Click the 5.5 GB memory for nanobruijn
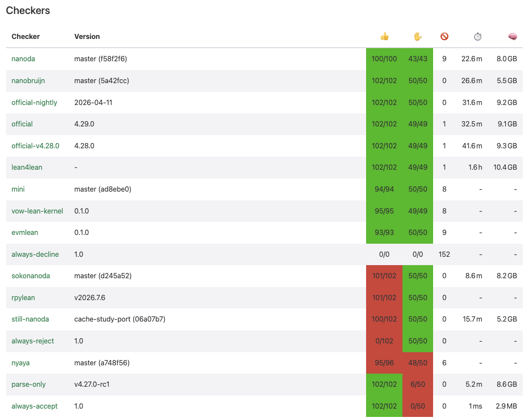Viewport: 529px width, 420px height. (x=507, y=80)
